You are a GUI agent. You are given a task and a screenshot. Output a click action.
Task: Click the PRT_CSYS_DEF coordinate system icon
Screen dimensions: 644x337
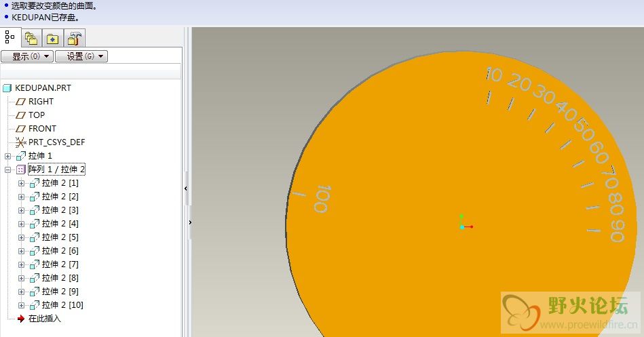[20, 142]
